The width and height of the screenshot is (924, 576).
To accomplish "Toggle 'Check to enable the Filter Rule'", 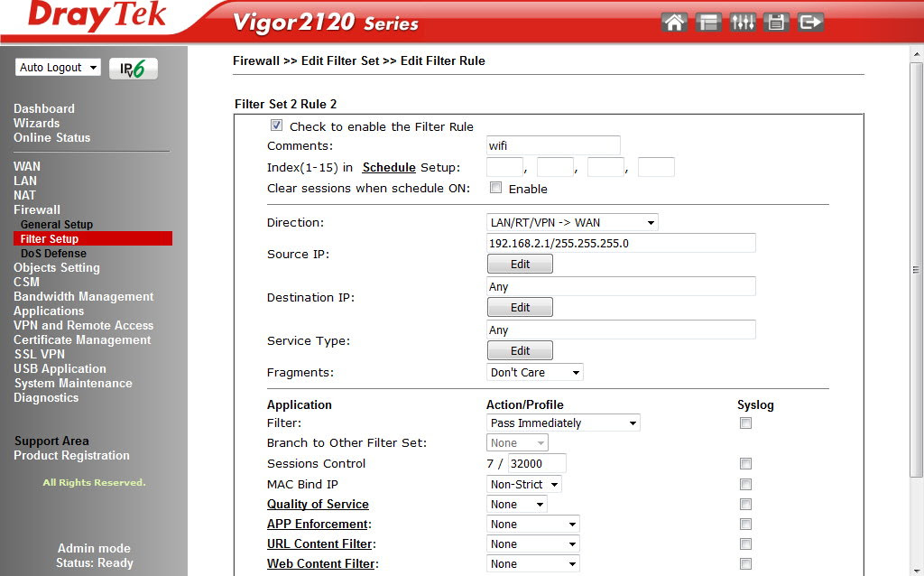I will pyautogui.click(x=276, y=125).
